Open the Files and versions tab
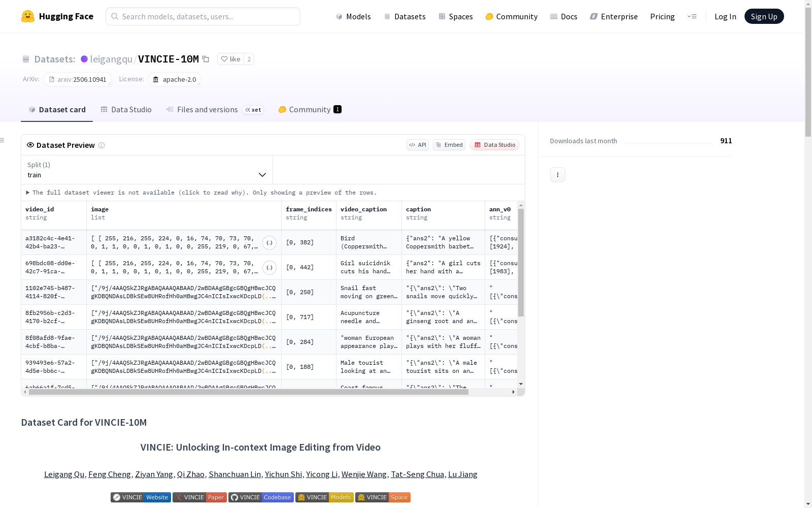This screenshot has height=508, width=812. [215, 110]
